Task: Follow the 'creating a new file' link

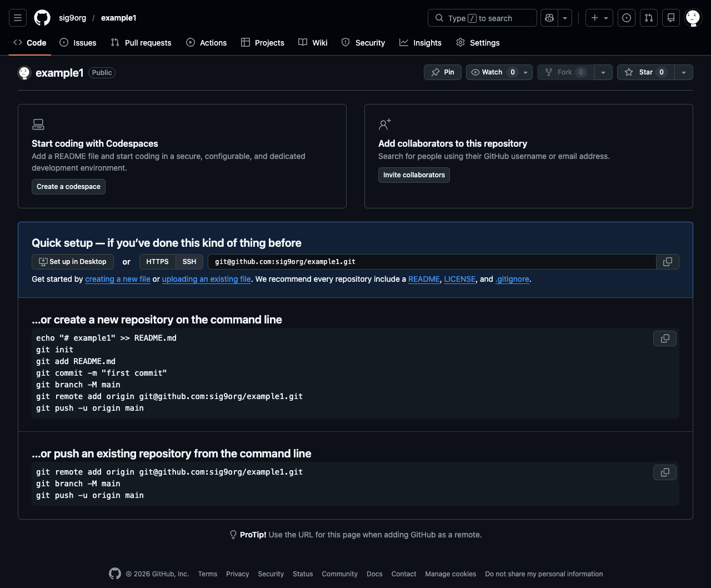Action: pos(118,279)
